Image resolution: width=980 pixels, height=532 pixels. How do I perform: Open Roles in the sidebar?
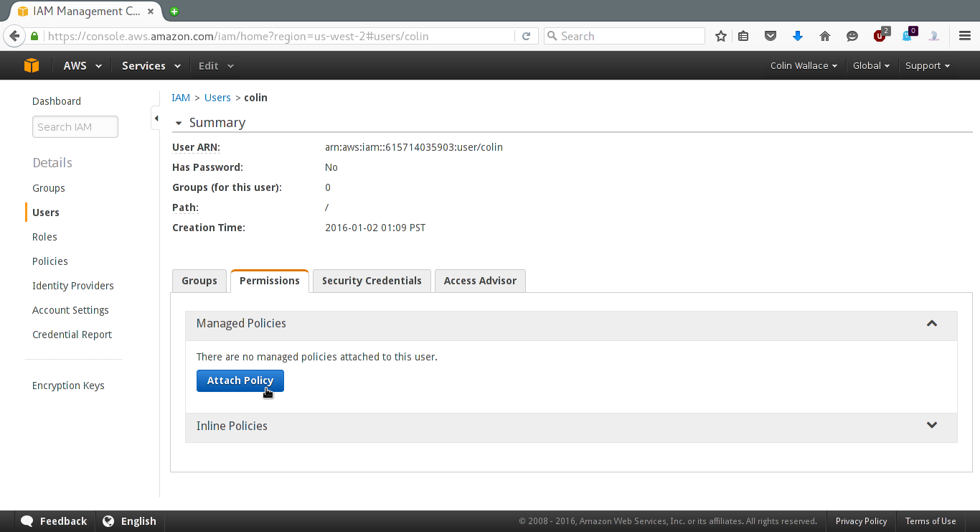pos(44,237)
